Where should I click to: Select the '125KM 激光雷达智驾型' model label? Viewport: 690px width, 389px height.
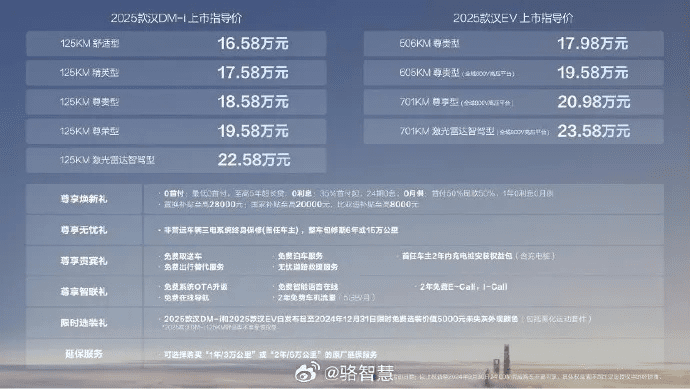[107, 160]
